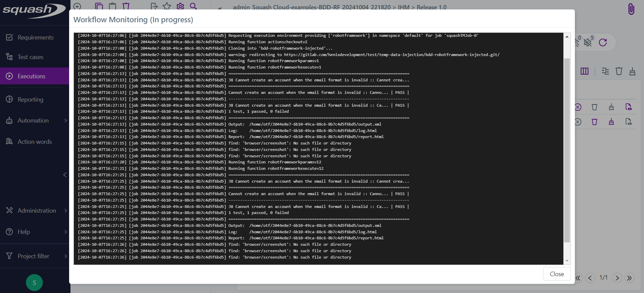Open the Test cases workspace

pyautogui.click(x=30, y=57)
